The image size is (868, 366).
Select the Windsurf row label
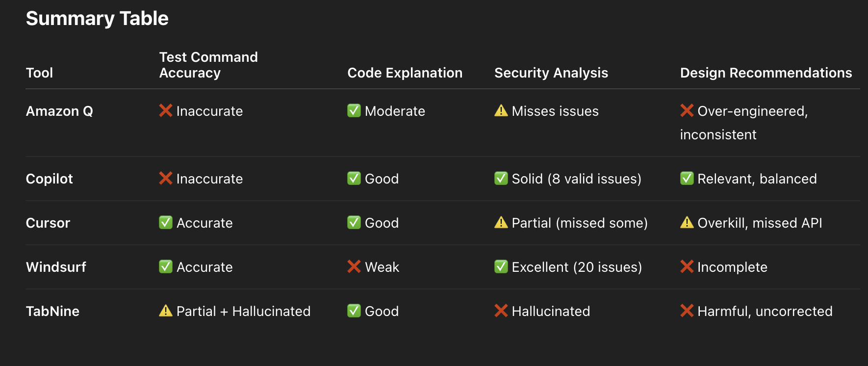point(56,267)
